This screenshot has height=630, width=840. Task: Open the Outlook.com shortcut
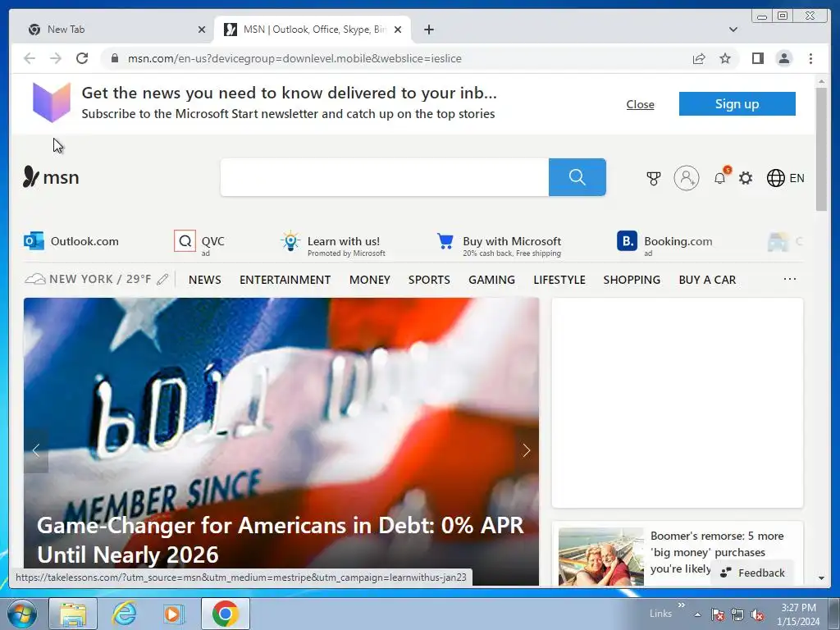point(71,241)
